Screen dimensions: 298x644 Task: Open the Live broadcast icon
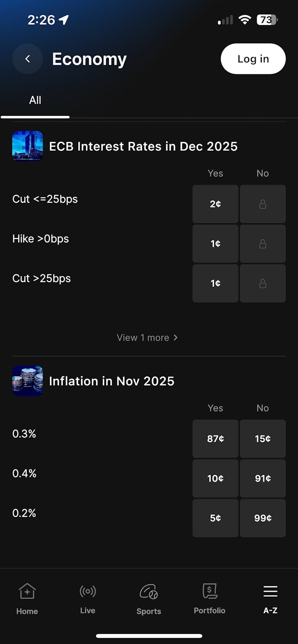tap(88, 591)
